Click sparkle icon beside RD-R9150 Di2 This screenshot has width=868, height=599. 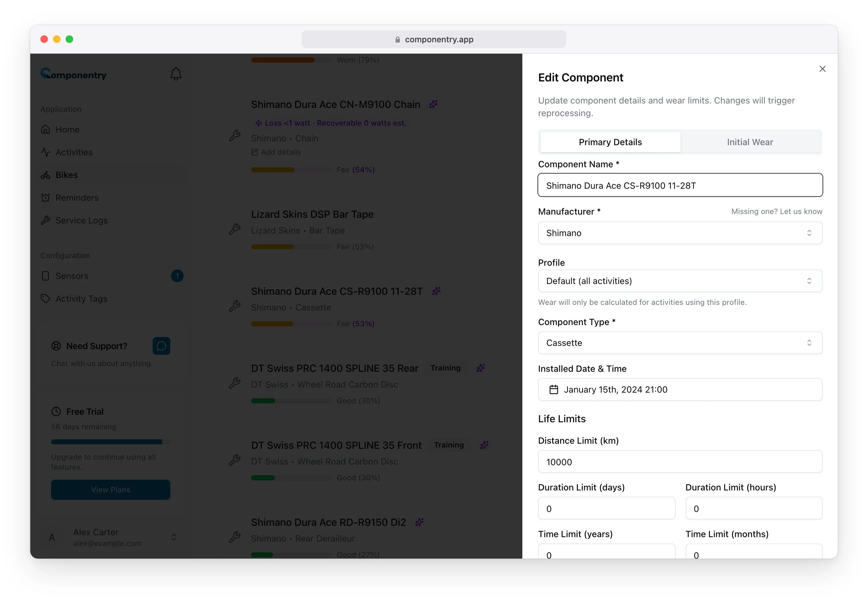[x=420, y=522]
